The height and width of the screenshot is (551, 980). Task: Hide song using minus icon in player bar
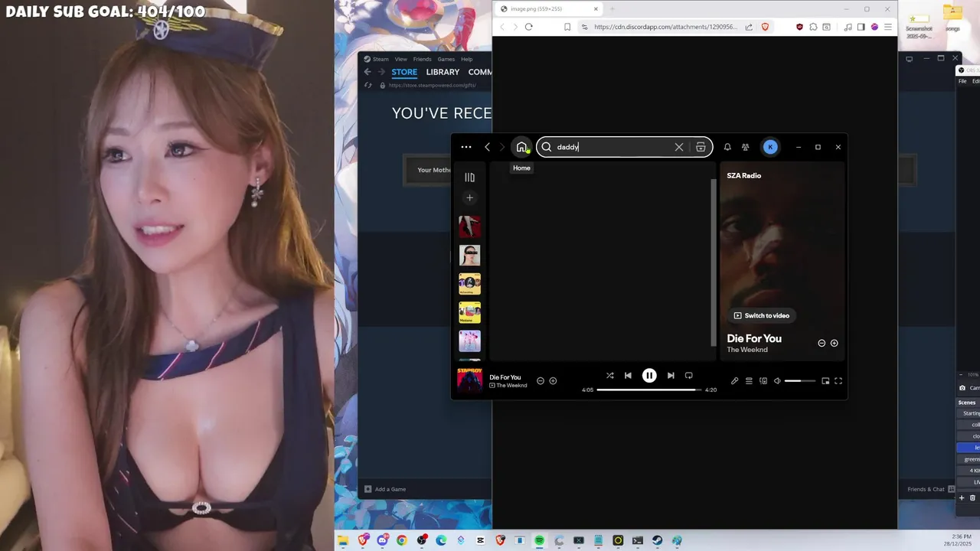(540, 380)
